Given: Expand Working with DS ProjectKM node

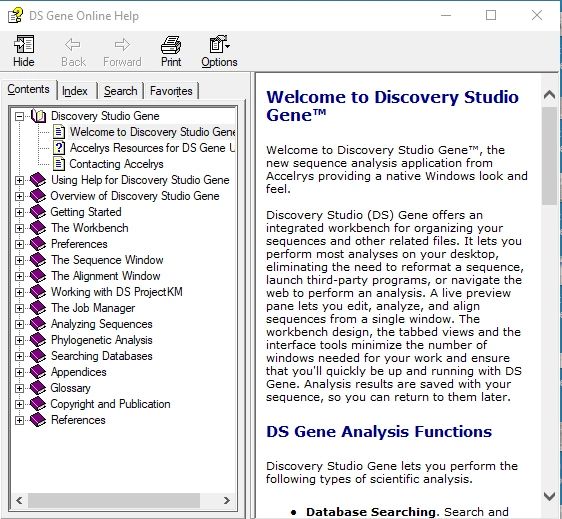Looking at the screenshot, I should click(19, 292).
